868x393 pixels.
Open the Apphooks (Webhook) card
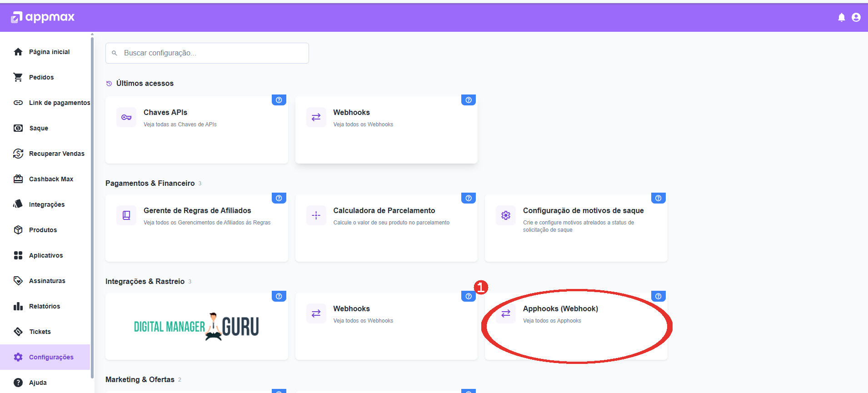576,326
